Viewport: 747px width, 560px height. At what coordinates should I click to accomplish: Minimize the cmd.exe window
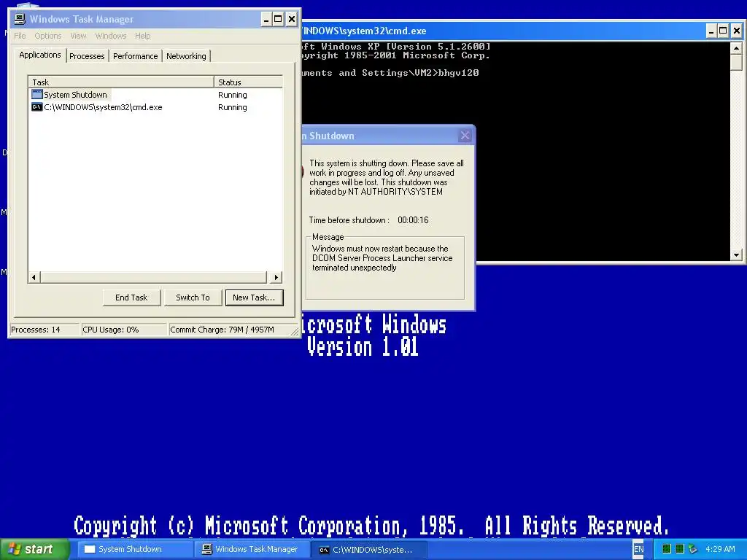711,31
